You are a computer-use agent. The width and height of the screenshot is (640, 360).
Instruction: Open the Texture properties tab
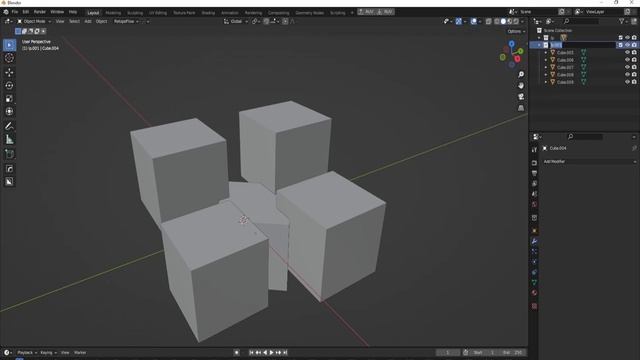(534, 306)
